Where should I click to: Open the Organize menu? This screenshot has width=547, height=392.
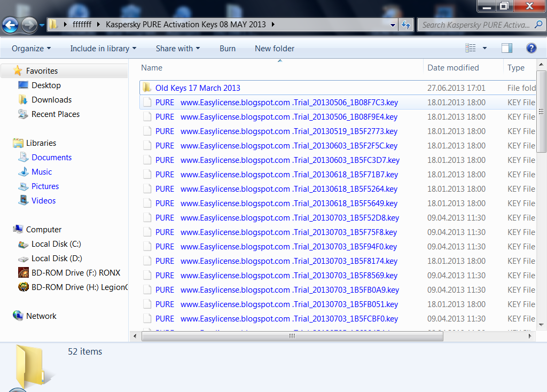31,49
